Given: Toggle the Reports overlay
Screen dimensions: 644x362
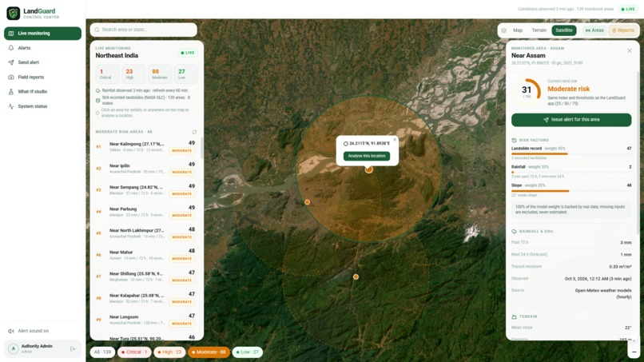Looking at the screenshot, I should click(622, 30).
